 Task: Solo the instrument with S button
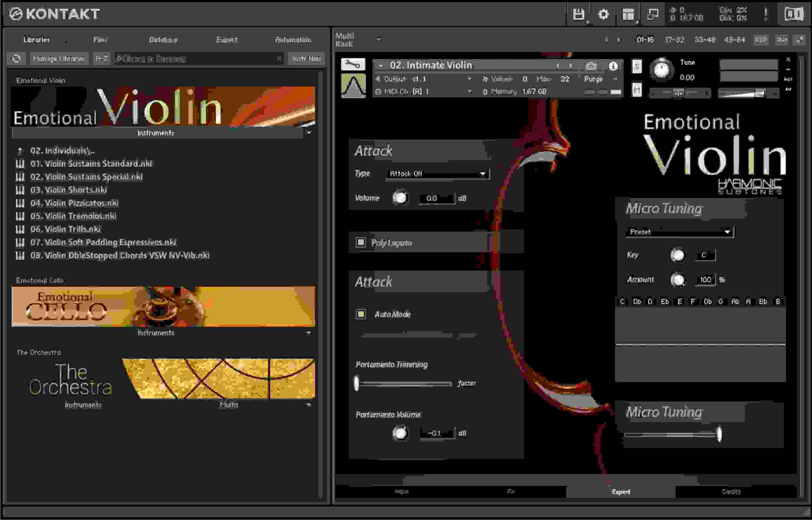pos(637,66)
